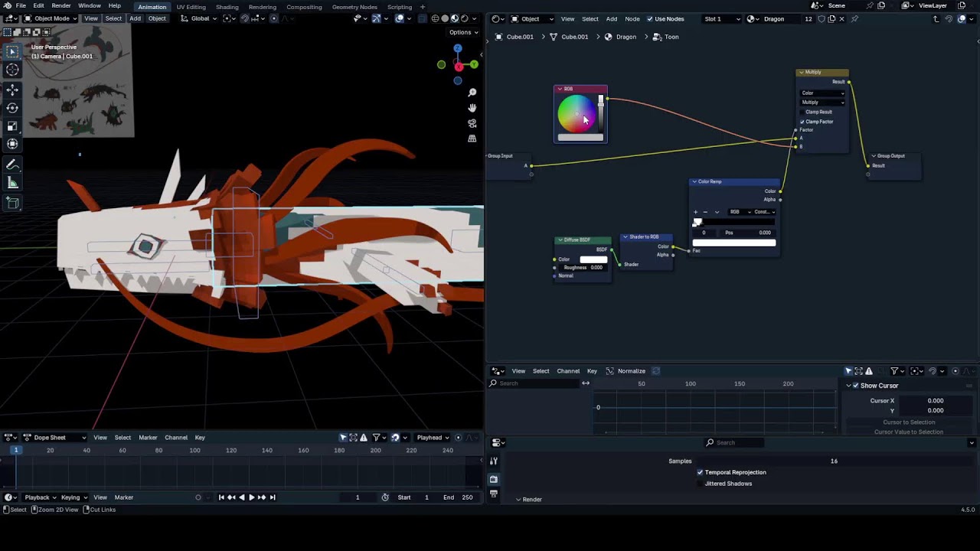Open the Slot 1 material slot dropdown
Image resolution: width=980 pixels, height=551 pixels.
[x=722, y=19]
